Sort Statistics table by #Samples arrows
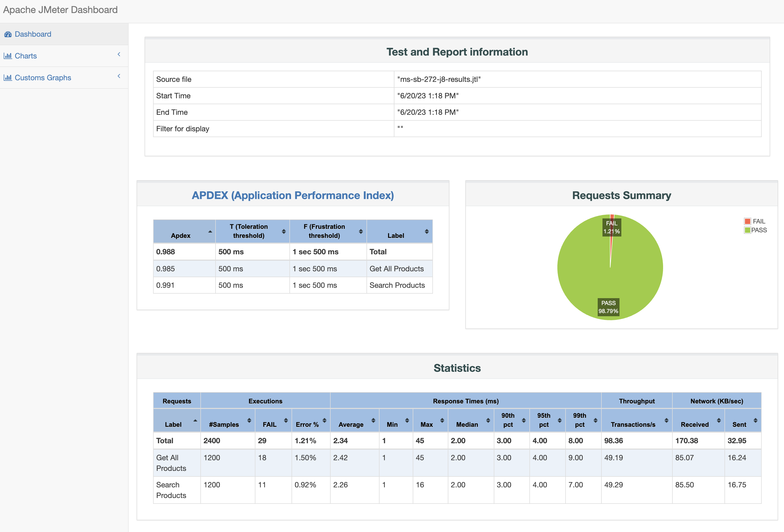 pyautogui.click(x=249, y=420)
